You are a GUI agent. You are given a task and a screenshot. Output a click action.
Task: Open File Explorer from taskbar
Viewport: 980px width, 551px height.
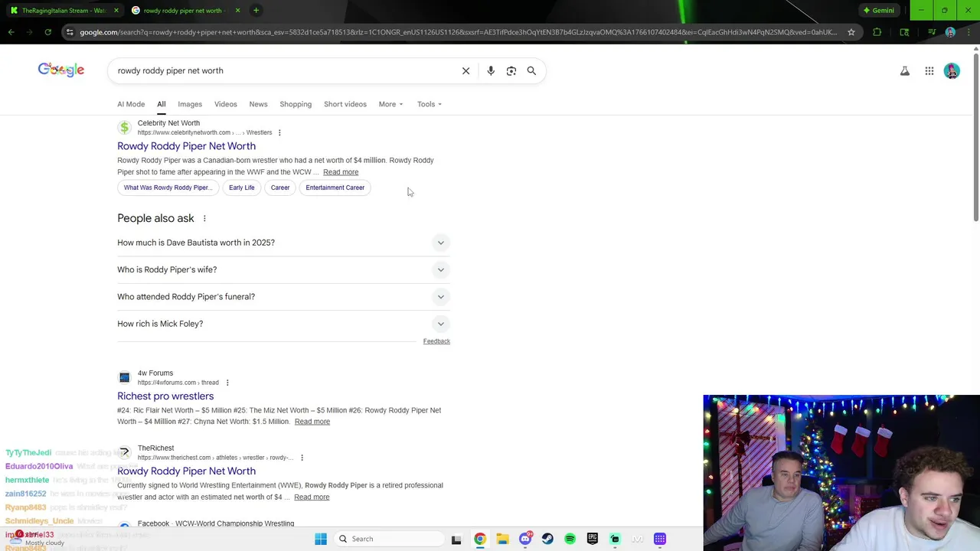[x=502, y=539]
